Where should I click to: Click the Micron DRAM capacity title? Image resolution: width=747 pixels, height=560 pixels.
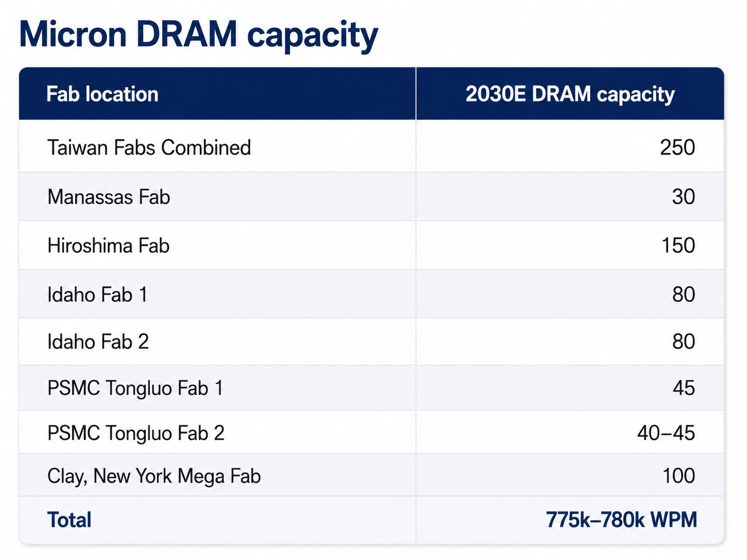[199, 36]
